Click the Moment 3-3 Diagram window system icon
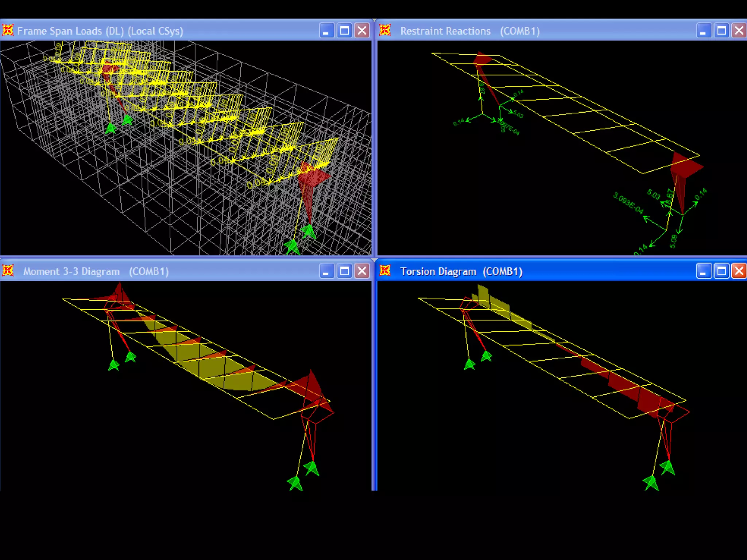Viewport: 747px width, 560px height. 8,271
